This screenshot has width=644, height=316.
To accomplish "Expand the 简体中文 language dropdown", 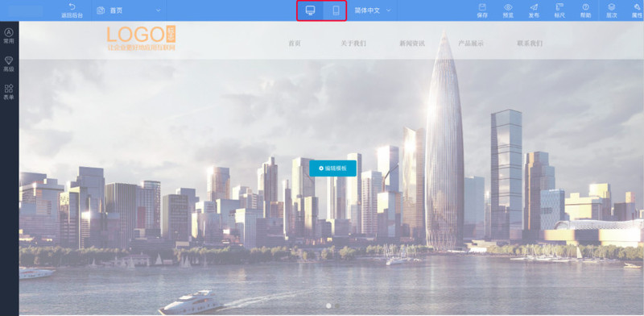I will pyautogui.click(x=373, y=10).
